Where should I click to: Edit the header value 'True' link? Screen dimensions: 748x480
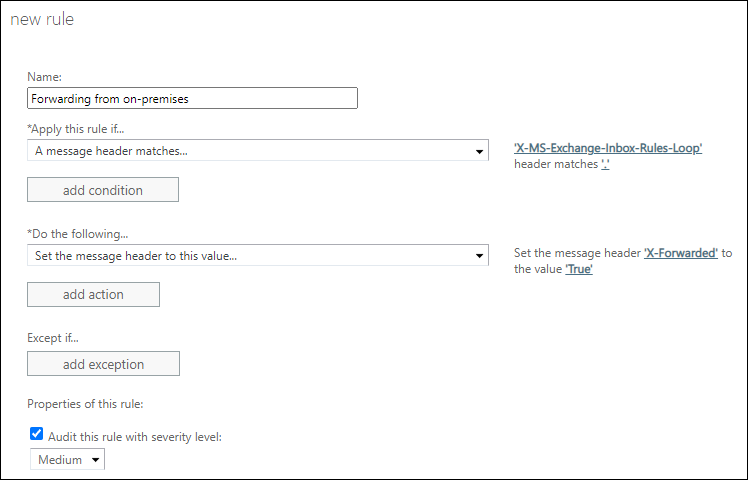click(x=579, y=269)
